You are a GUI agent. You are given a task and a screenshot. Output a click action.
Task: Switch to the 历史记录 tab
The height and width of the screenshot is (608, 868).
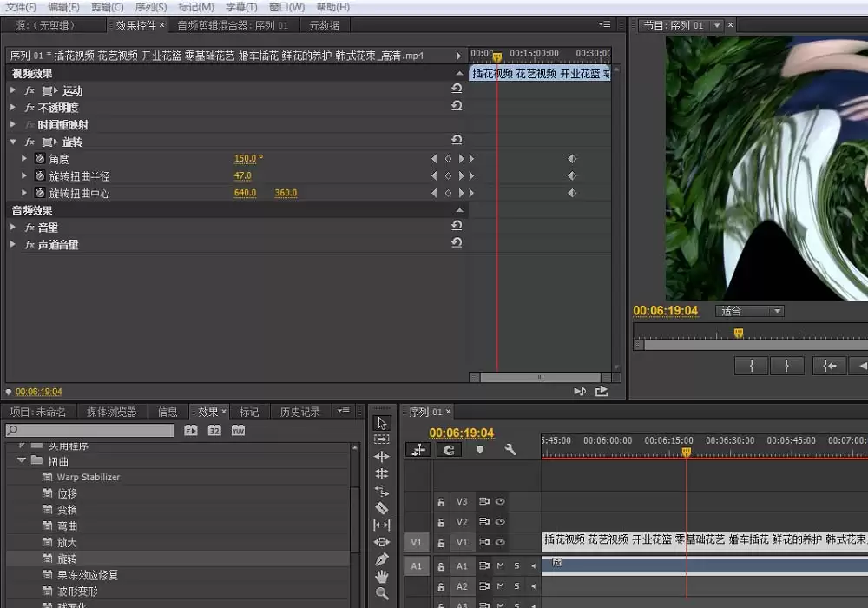pyautogui.click(x=299, y=412)
